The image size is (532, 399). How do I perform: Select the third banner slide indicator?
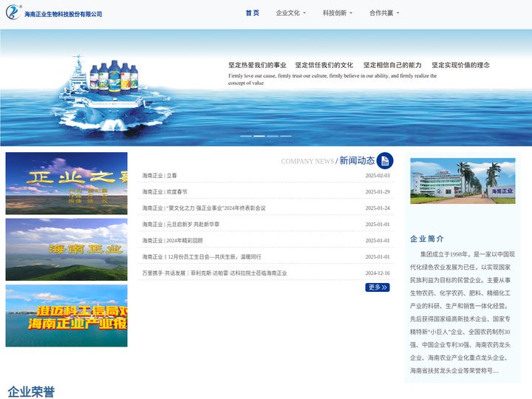[273, 136]
